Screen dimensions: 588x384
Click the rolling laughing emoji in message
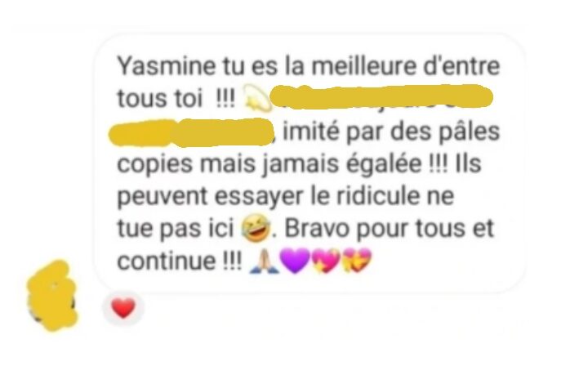tap(256, 229)
